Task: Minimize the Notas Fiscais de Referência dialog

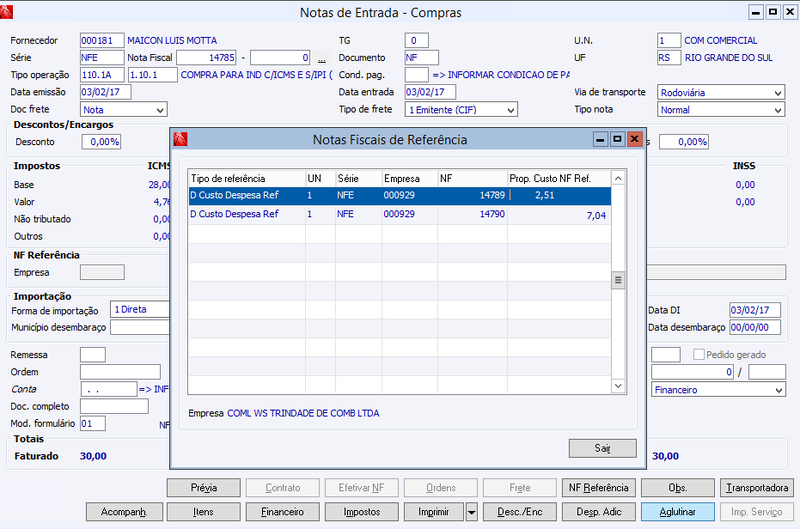Action: tap(600, 139)
